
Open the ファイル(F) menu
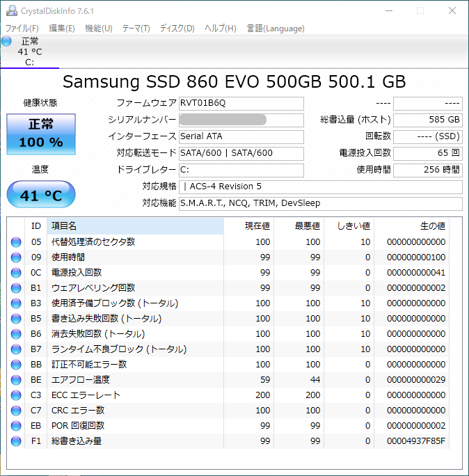point(22,29)
